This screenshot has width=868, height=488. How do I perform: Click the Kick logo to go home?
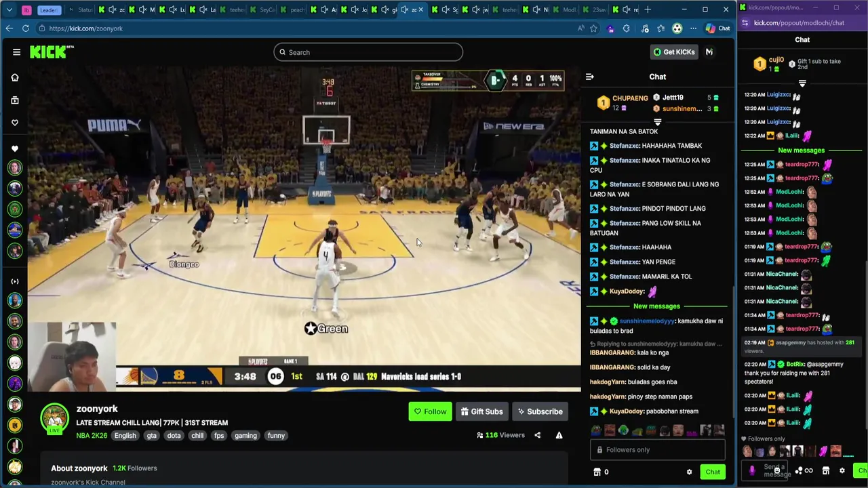(x=51, y=52)
